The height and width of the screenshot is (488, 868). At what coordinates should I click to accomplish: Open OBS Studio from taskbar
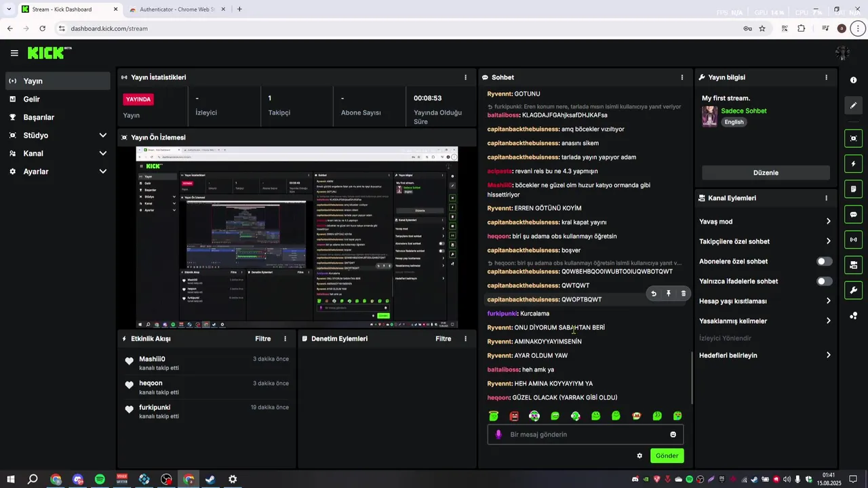pos(166,479)
